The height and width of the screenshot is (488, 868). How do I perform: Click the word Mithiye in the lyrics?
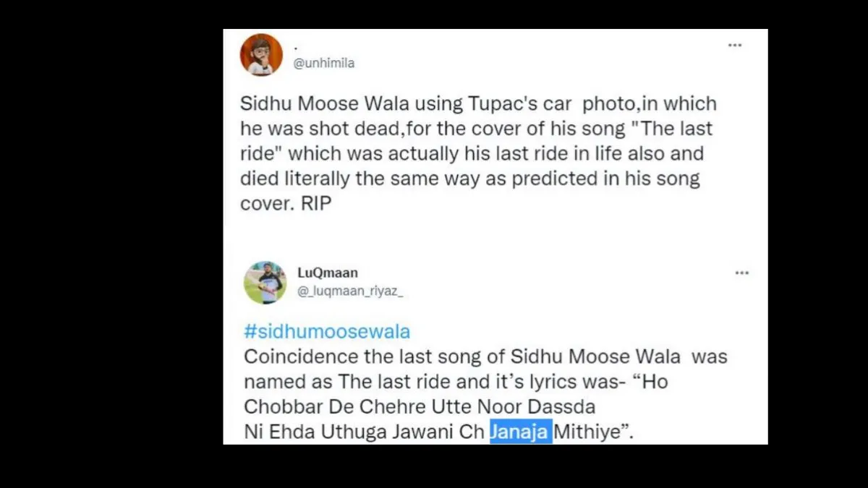pyautogui.click(x=587, y=432)
